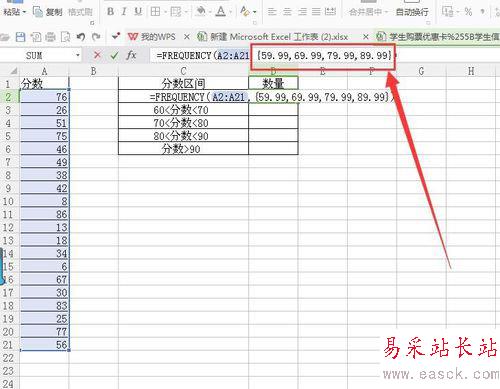The image size is (500, 389).
Task: Confirm formula with the green checkmark
Action: (114, 55)
